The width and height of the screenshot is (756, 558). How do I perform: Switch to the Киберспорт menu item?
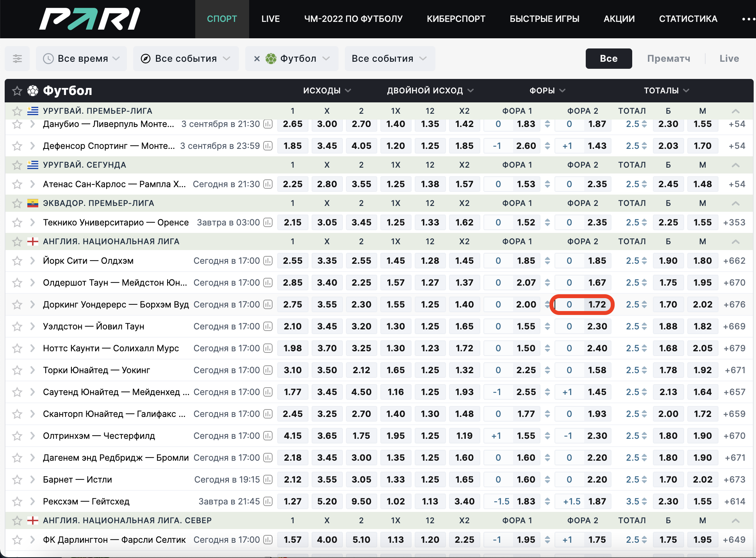click(456, 19)
